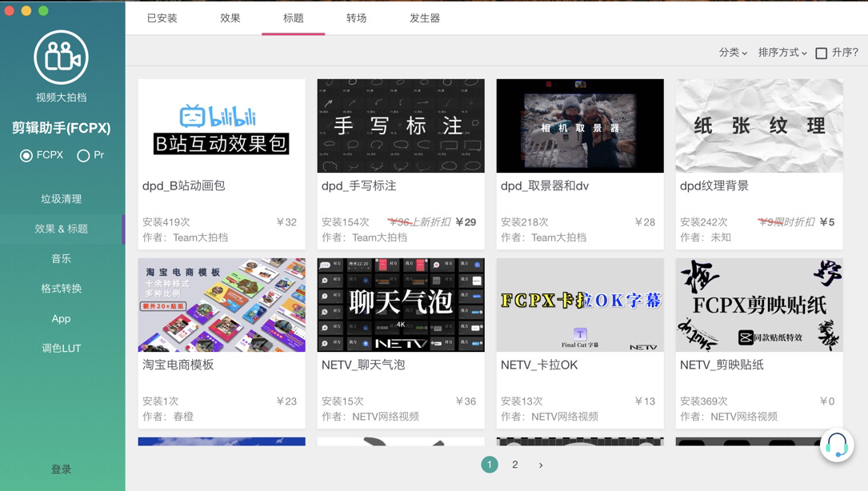The height and width of the screenshot is (491, 868).
Task: Open the 音乐 sidebar section
Action: pyautogui.click(x=62, y=258)
